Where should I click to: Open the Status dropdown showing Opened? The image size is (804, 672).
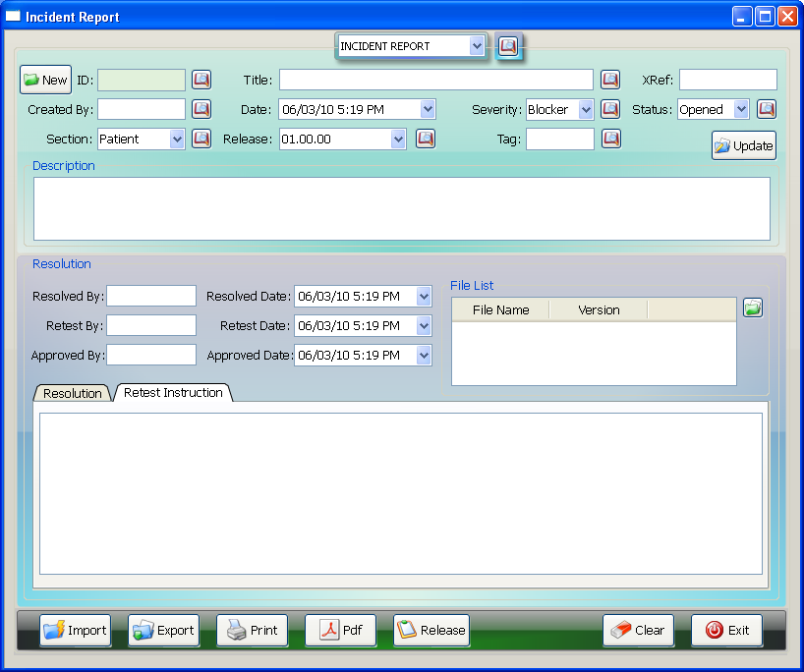coord(741,109)
